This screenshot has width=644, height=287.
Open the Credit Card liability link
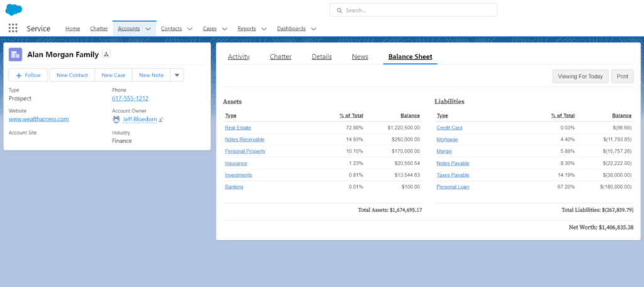449,128
